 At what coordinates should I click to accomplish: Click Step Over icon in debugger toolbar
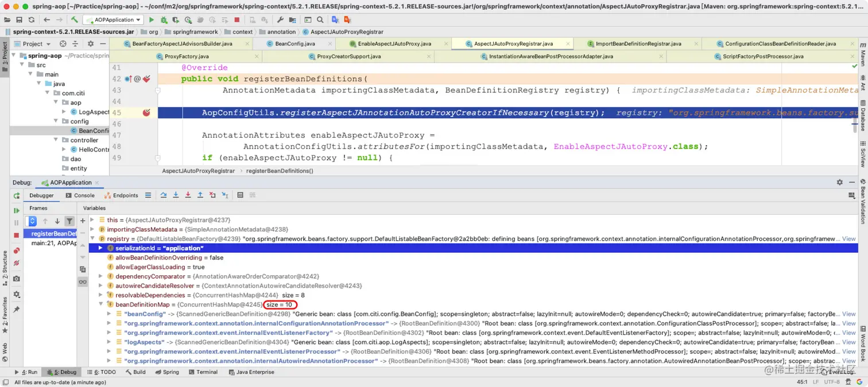click(164, 195)
